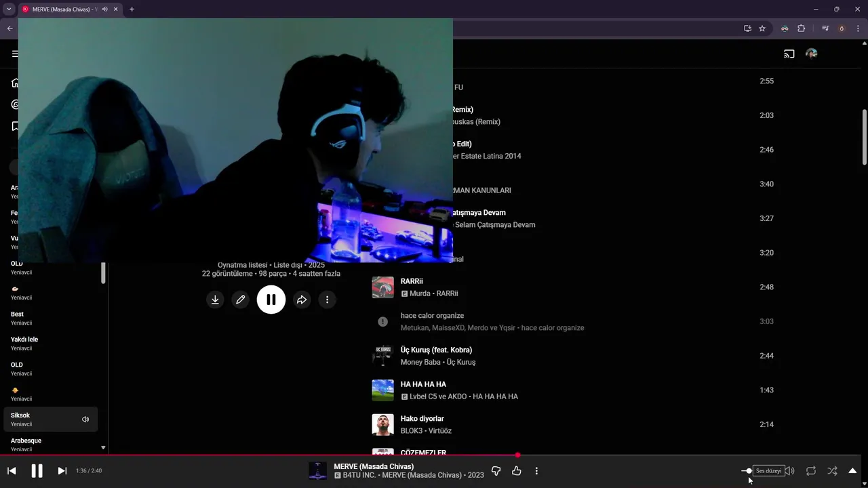Open the Lvbel C5 ve AKDO artist link

coord(438,396)
